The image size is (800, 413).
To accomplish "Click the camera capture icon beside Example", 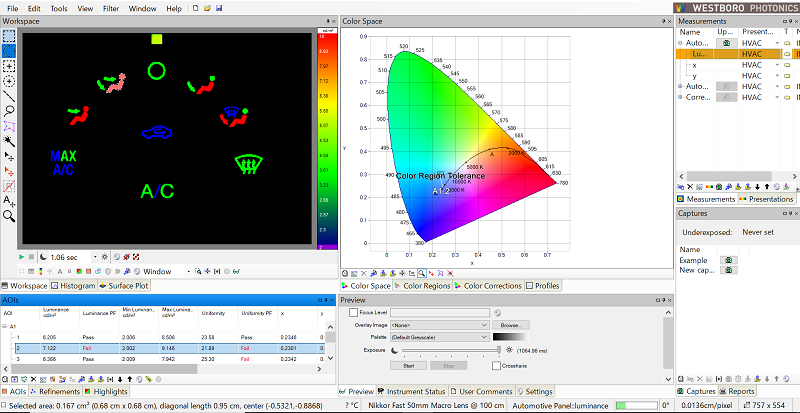I will coord(729,260).
